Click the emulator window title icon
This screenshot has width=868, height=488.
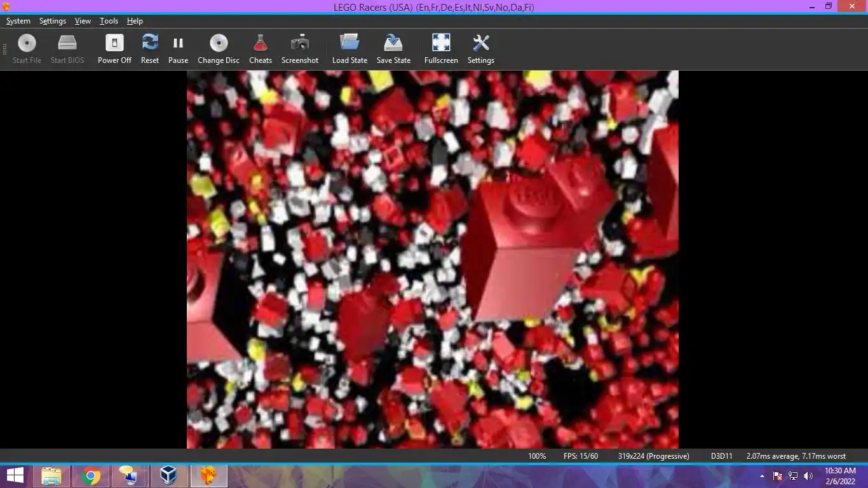click(6, 6)
